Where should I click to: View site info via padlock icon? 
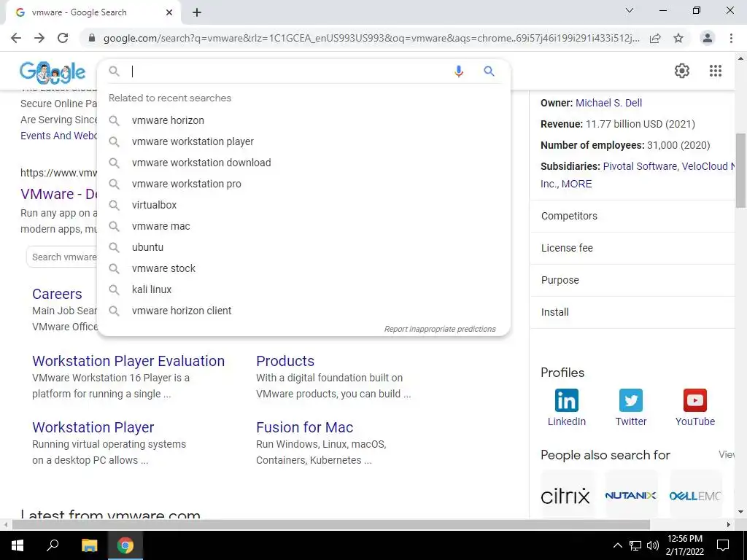[x=92, y=38]
